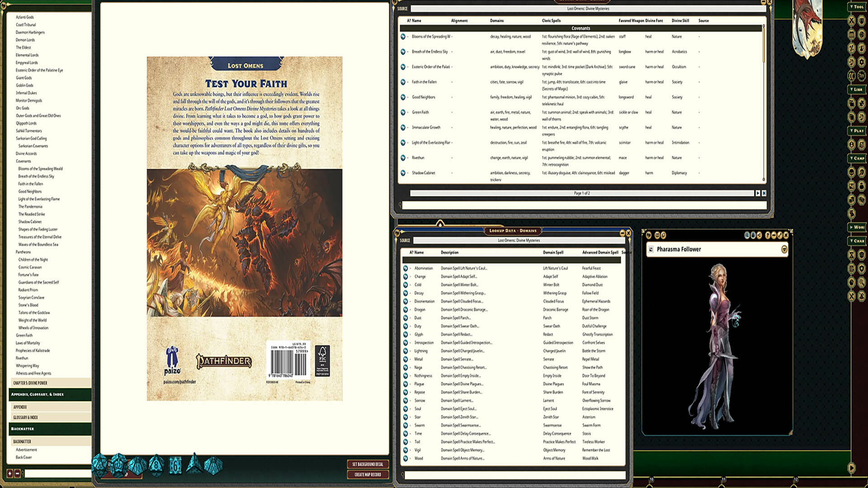Click the help question-mark icon on Pharasma Follower window
Screen dimensions: 868x488
pos(768,235)
